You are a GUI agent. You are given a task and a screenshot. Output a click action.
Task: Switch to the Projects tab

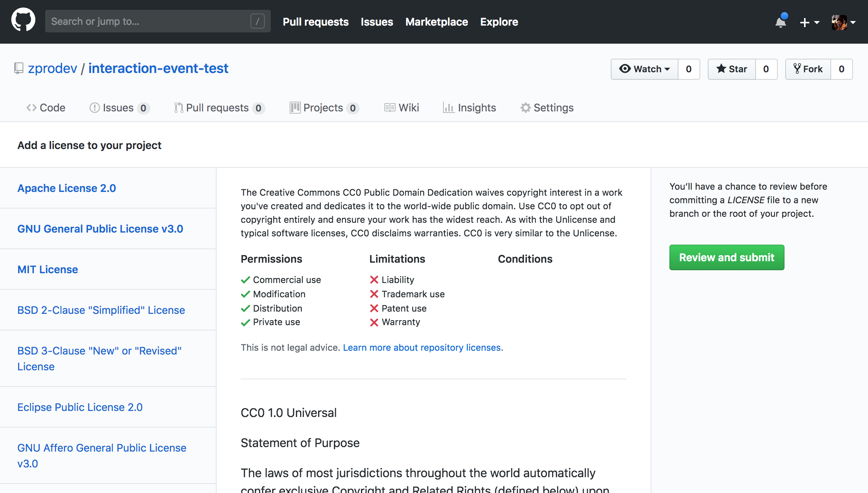[324, 108]
